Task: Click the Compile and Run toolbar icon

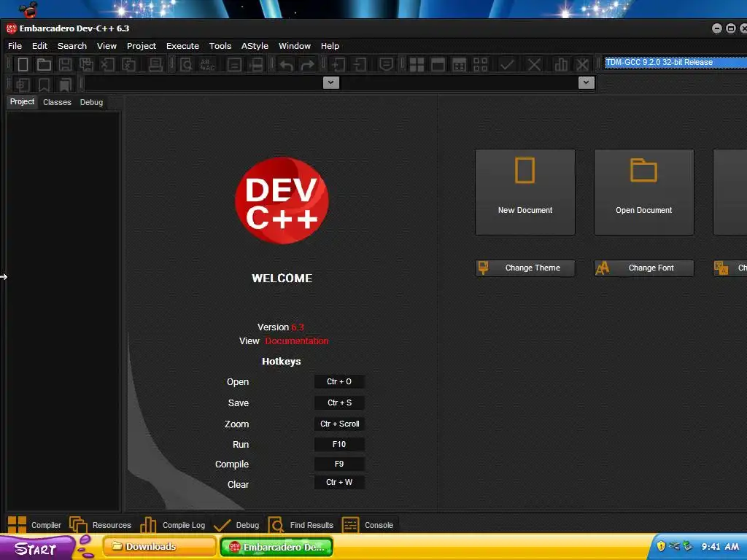Action: click(460, 64)
